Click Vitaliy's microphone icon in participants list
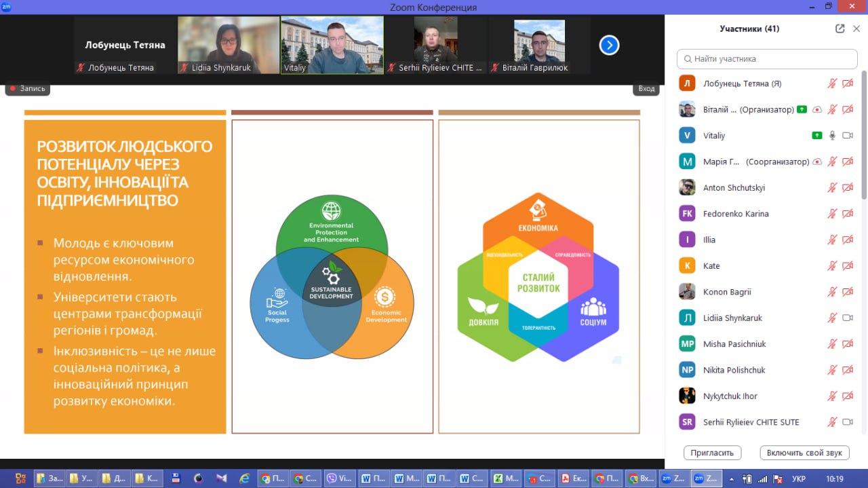Image resolution: width=868 pixels, height=488 pixels. point(832,136)
